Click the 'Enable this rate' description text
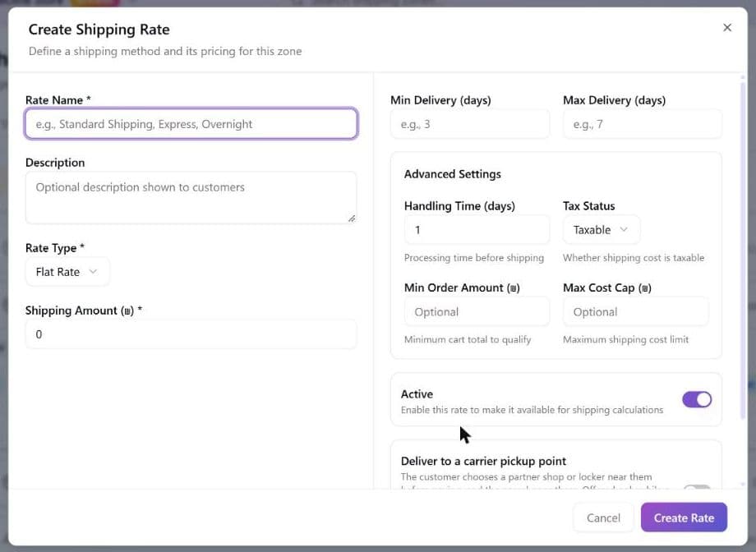Viewport: 756px width, 552px height. point(532,410)
